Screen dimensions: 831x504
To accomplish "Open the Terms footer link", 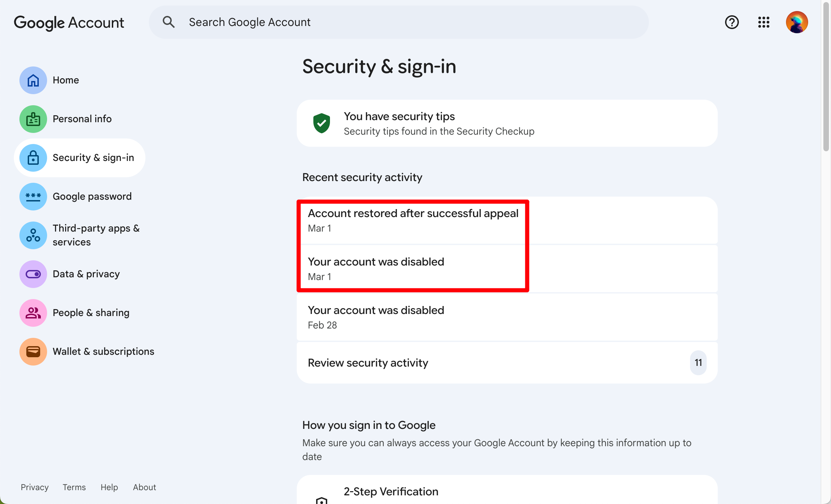I will click(74, 487).
